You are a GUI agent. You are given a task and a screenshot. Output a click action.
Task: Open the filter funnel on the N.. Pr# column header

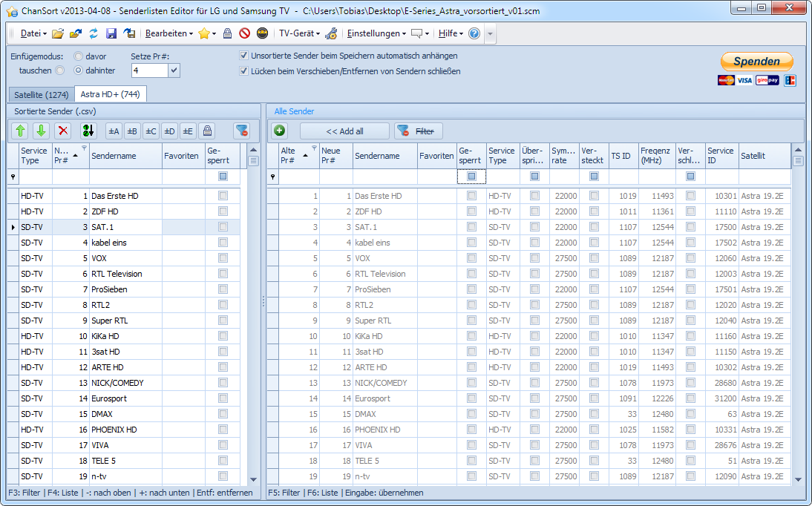click(x=84, y=148)
